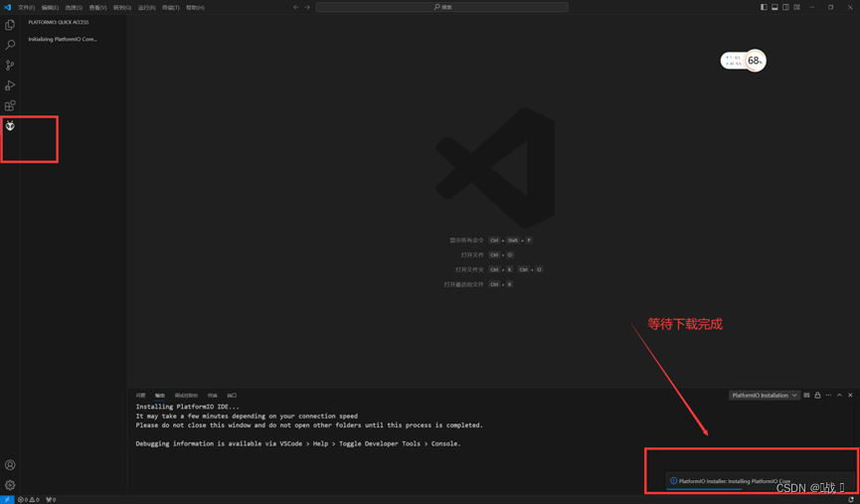Switch to the 调试控制台 panel tab
The width and height of the screenshot is (860, 504).
[x=186, y=396]
